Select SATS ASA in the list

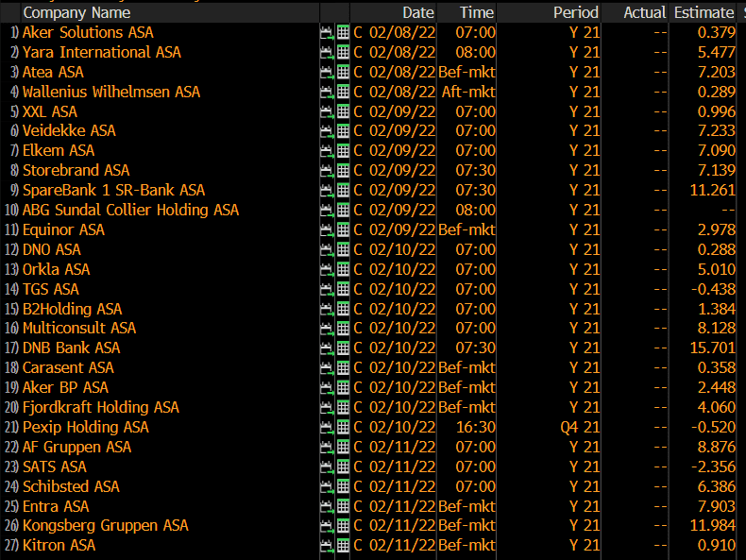55,467
